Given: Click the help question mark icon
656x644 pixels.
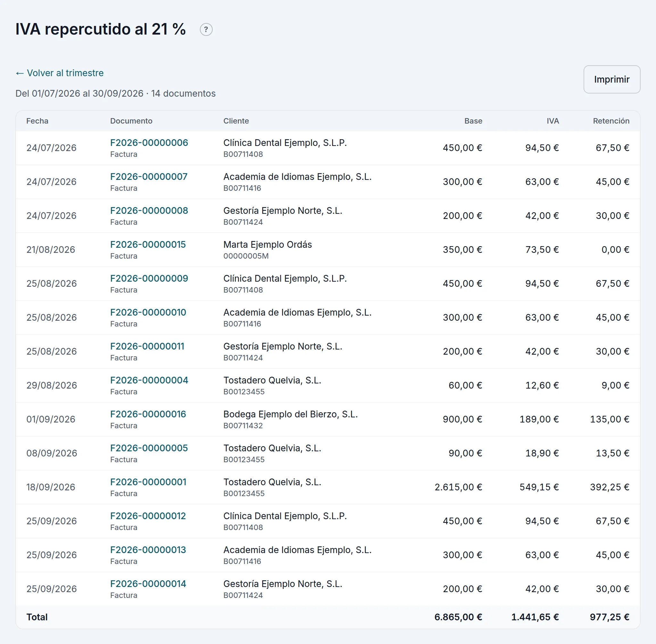Looking at the screenshot, I should click(x=206, y=29).
